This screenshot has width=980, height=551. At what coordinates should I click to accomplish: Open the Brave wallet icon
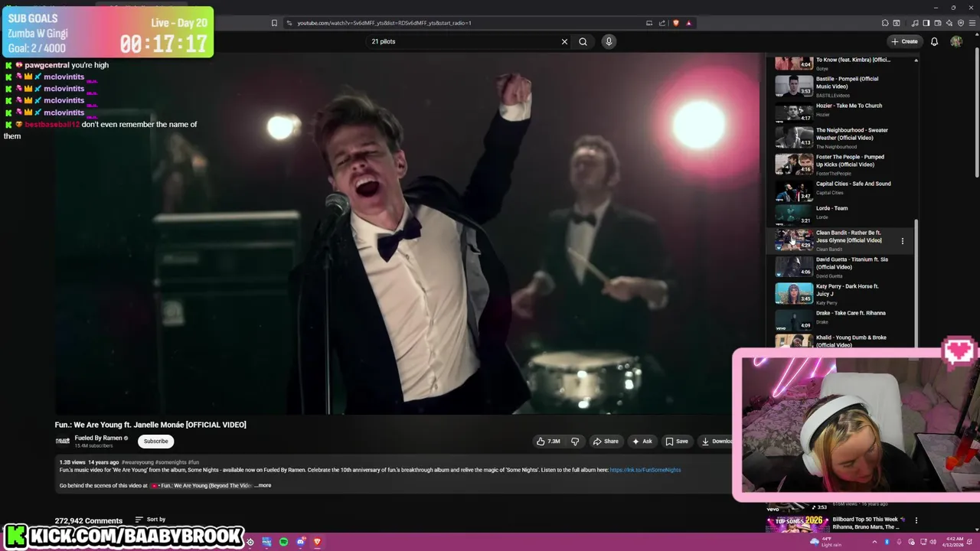tap(938, 23)
